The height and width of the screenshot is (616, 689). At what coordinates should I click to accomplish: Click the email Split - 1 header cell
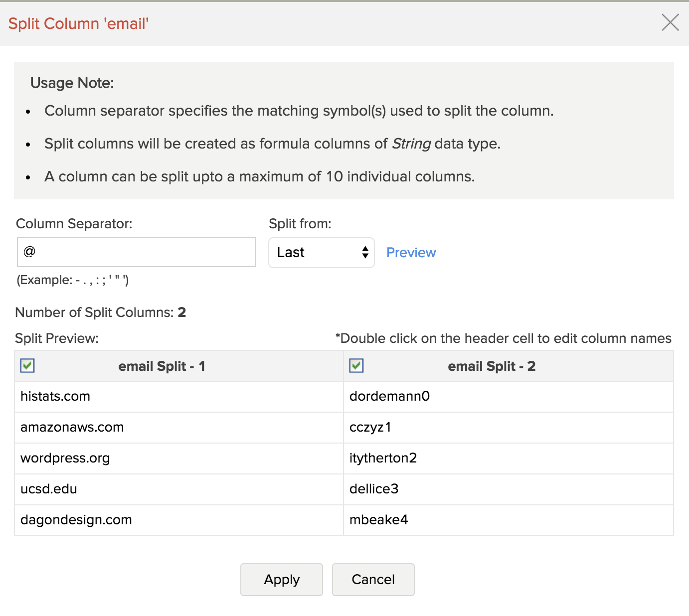coord(162,366)
